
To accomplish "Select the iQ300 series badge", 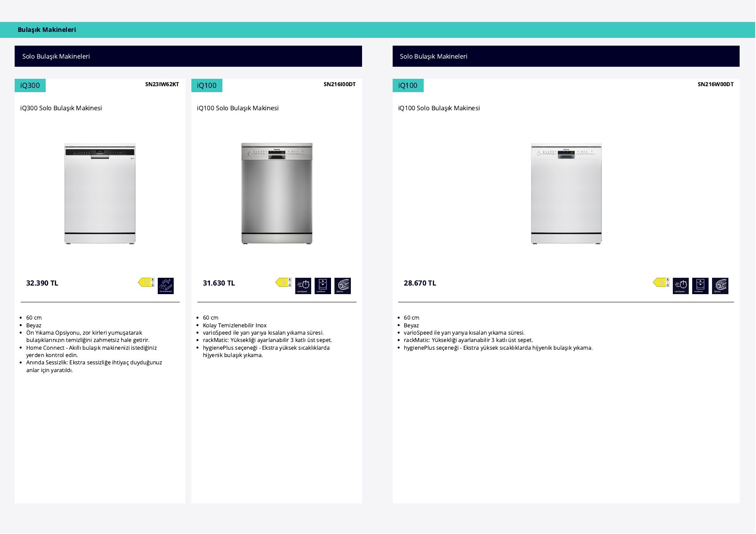I will pyautogui.click(x=30, y=85).
